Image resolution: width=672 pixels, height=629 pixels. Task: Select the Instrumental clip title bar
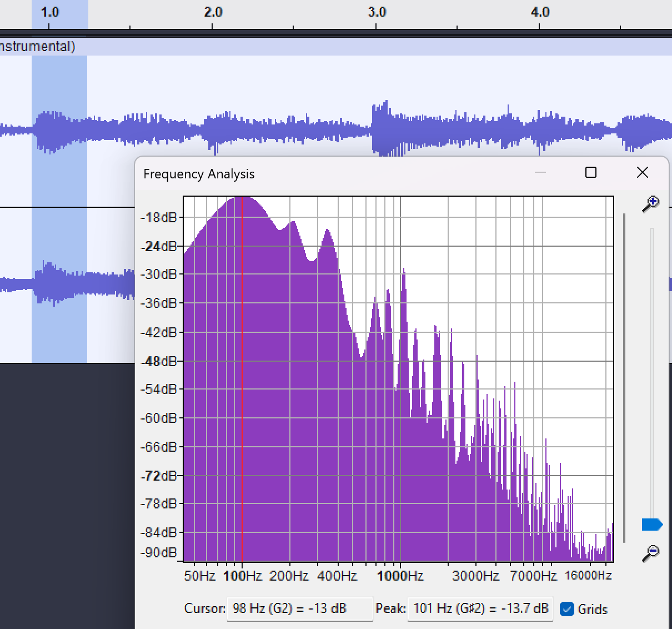[x=333, y=47]
